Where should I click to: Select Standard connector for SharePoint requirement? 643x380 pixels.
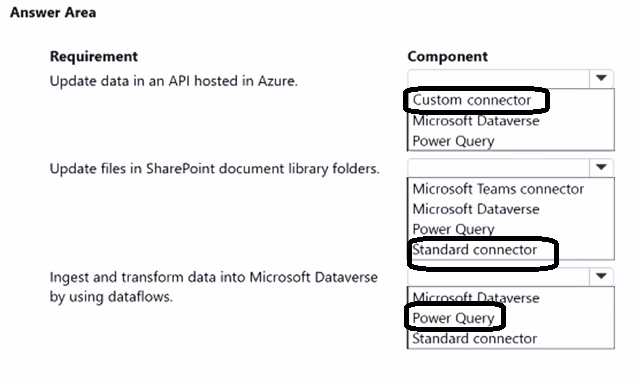[474, 250]
